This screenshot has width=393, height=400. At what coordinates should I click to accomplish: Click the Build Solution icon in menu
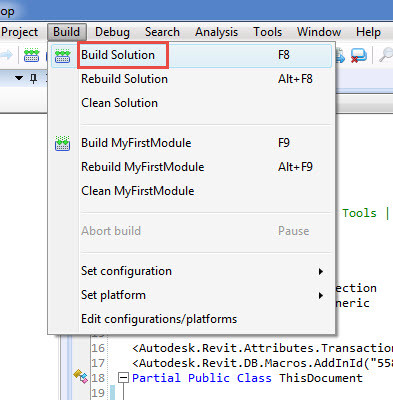pos(62,56)
